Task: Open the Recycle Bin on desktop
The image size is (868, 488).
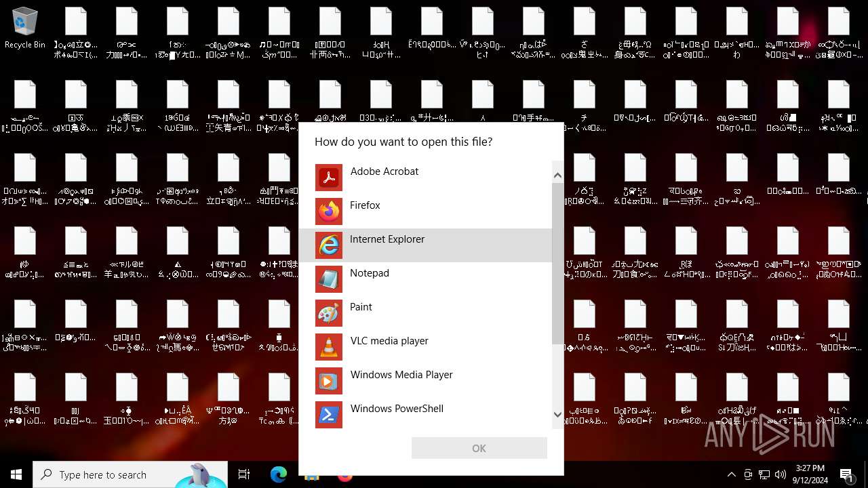Action: click(x=25, y=28)
